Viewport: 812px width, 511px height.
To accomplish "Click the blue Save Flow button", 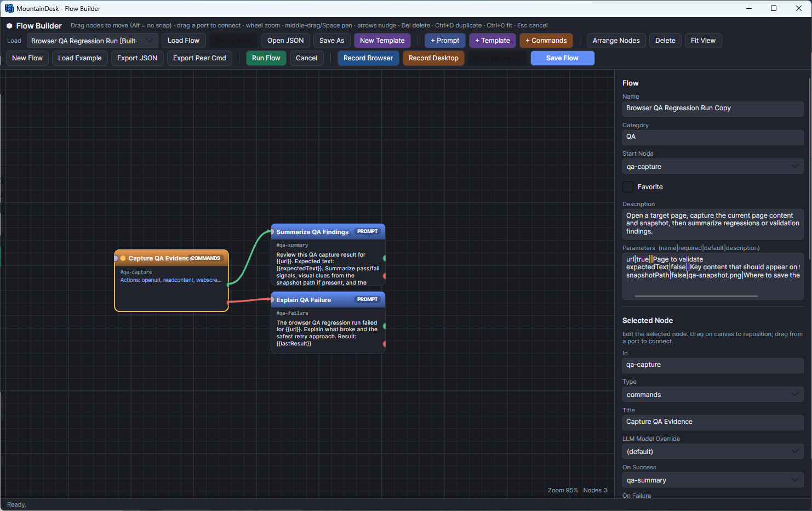I will point(562,58).
